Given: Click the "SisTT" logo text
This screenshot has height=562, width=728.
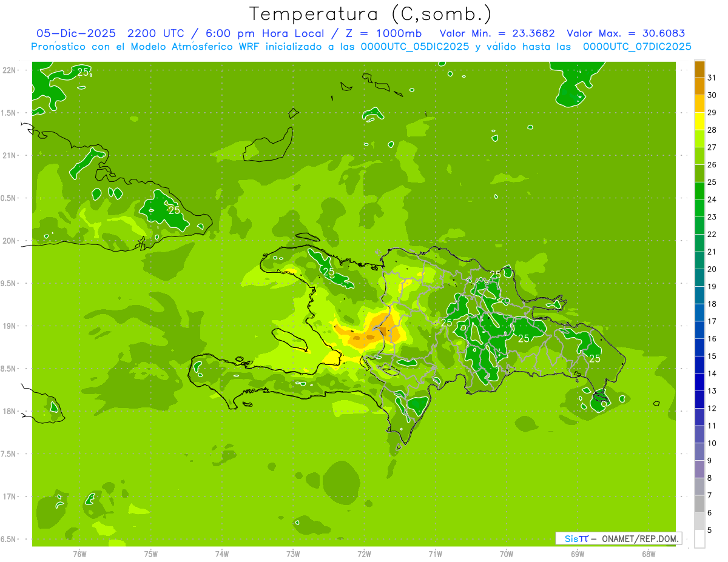Looking at the screenshot, I should [x=576, y=538].
